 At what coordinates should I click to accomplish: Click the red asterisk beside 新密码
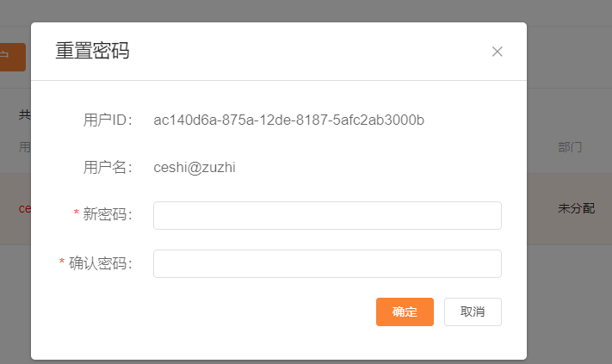[77, 213]
